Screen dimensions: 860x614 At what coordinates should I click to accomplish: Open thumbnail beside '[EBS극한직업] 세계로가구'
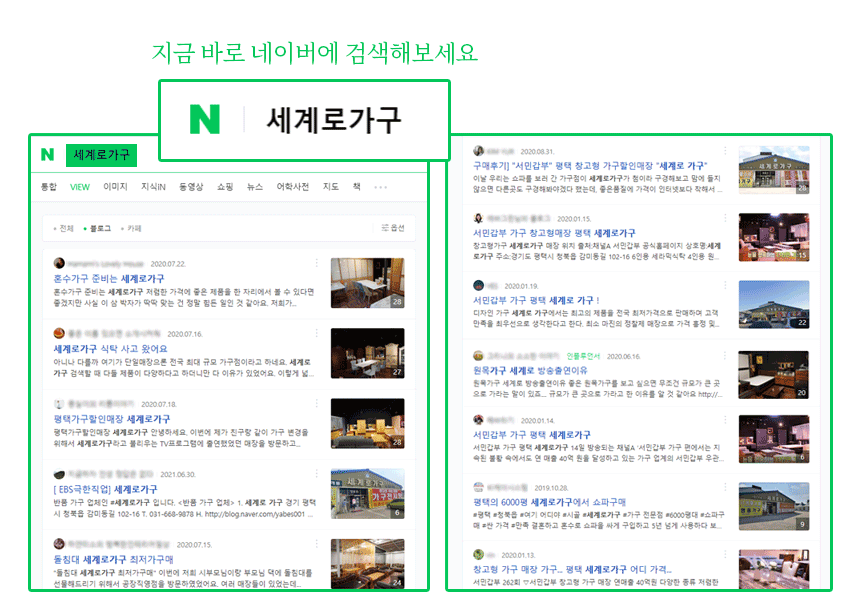367,494
